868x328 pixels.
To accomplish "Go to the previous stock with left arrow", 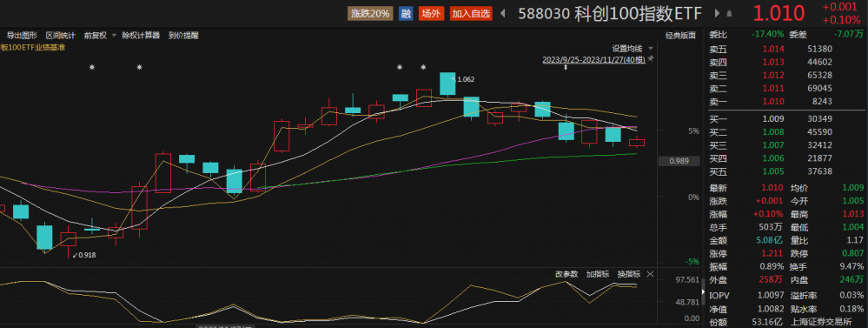I will pos(503,13).
